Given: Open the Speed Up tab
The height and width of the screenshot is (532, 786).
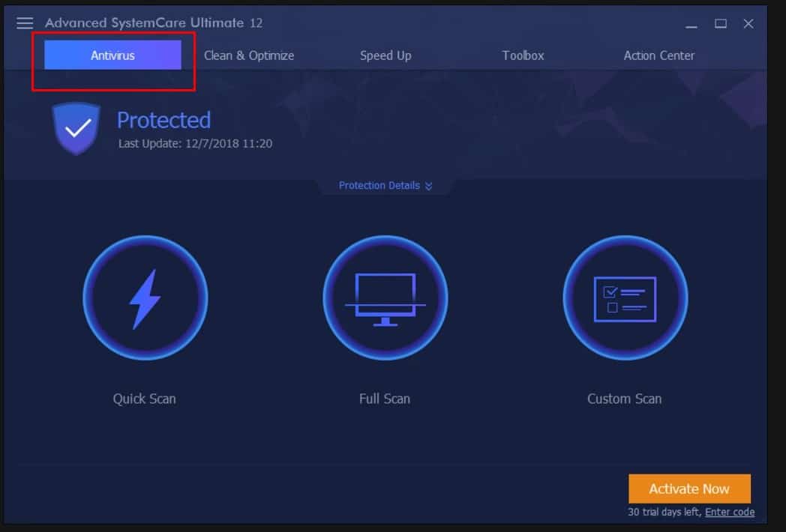Looking at the screenshot, I should [385, 55].
